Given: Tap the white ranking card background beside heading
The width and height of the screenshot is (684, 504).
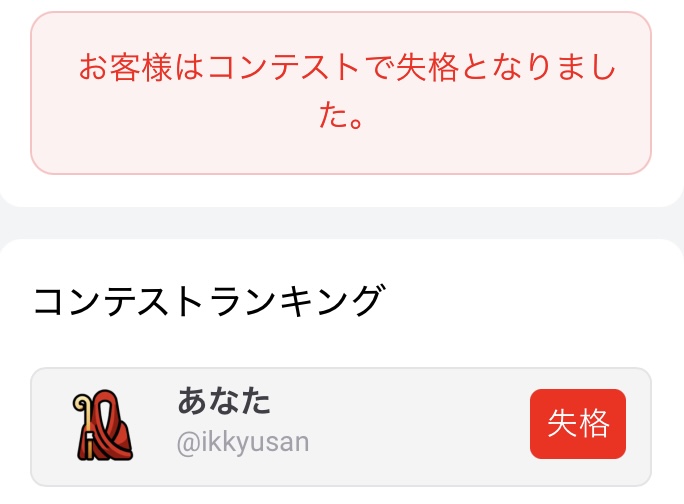Looking at the screenshot, I should pyautogui.click(x=523, y=301).
